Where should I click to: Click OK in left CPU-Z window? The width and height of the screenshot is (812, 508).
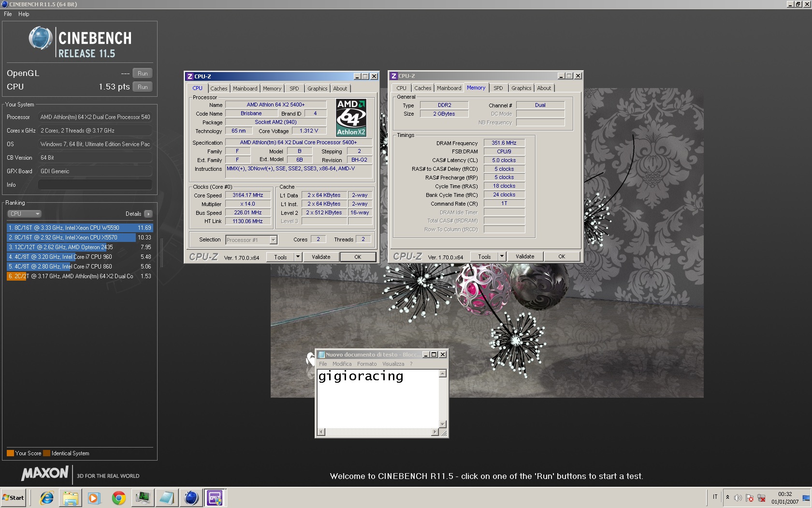(x=358, y=257)
